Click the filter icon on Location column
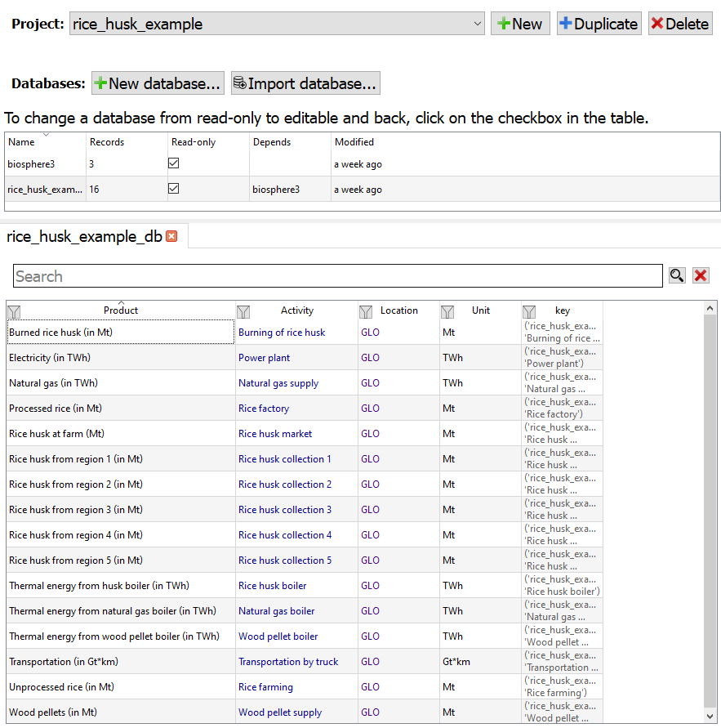Viewport: 721px width, 728px height. (366, 311)
